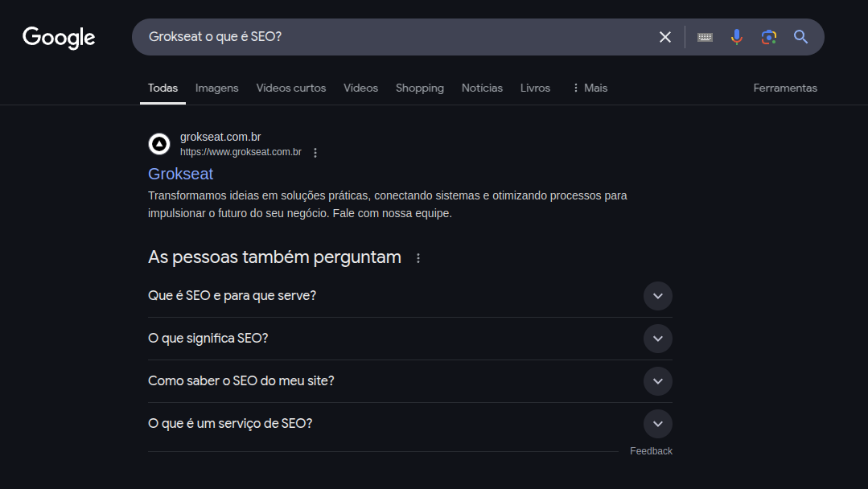This screenshot has height=489, width=868.
Task: Search by image using Google Lens icon
Action: [768, 36]
